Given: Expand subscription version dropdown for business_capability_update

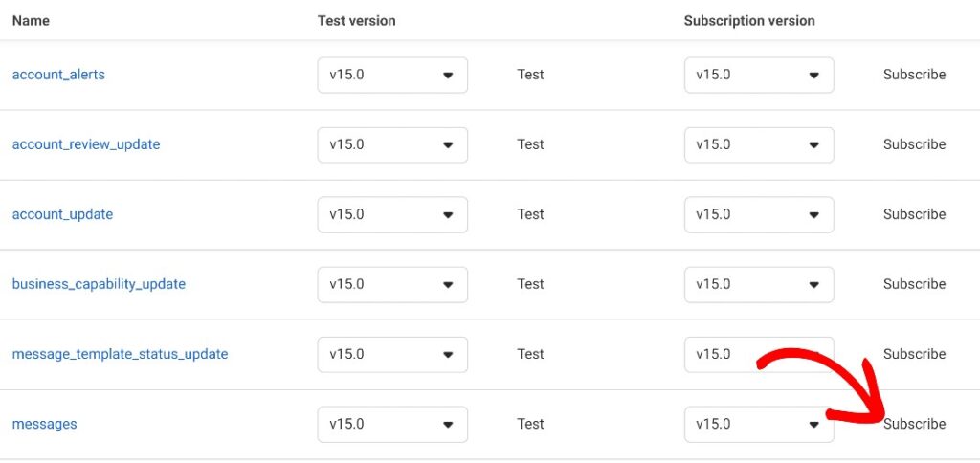Looking at the screenshot, I should point(759,284).
